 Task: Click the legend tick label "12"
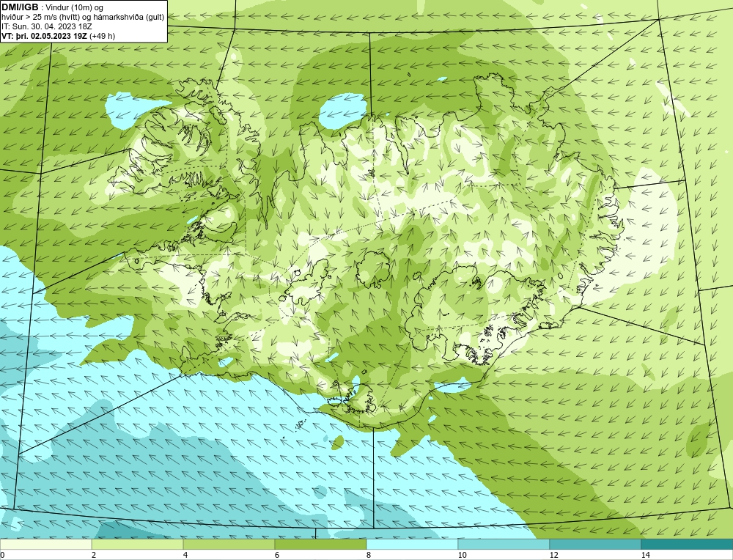coord(553,555)
